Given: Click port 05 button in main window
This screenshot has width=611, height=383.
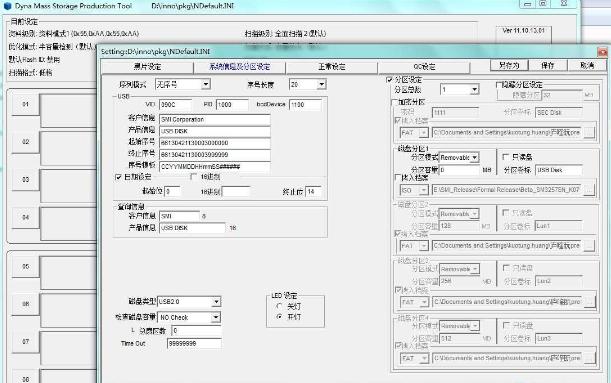Looking at the screenshot, I should (x=25, y=267).
